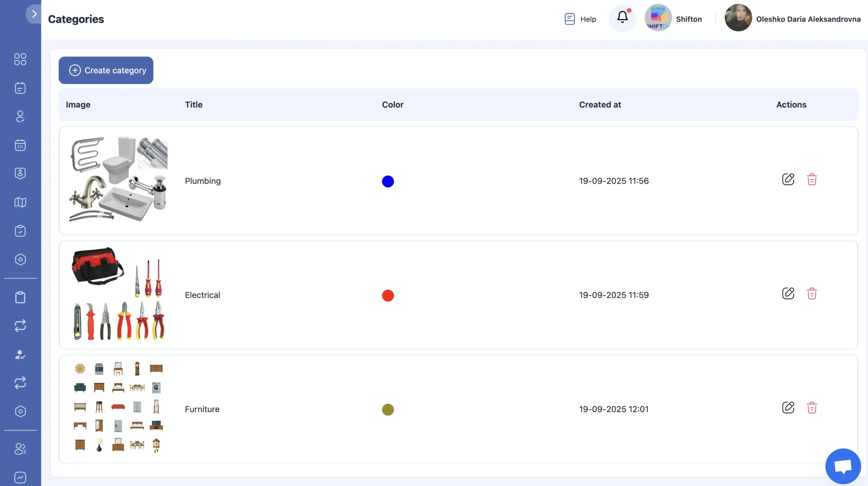Viewport: 868px width, 486px height.
Task: Open the live chat bubble
Action: click(843, 466)
